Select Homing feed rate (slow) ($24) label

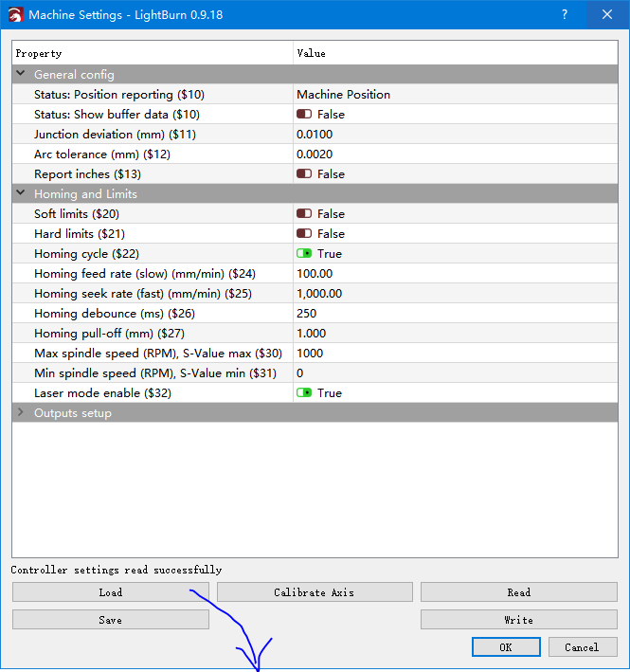pos(145,273)
